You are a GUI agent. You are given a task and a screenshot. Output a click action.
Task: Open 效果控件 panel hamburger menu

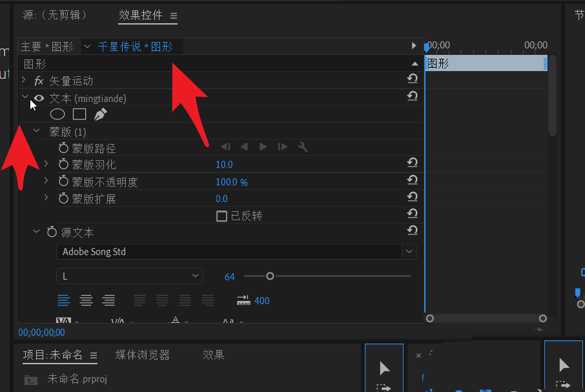[x=174, y=15]
